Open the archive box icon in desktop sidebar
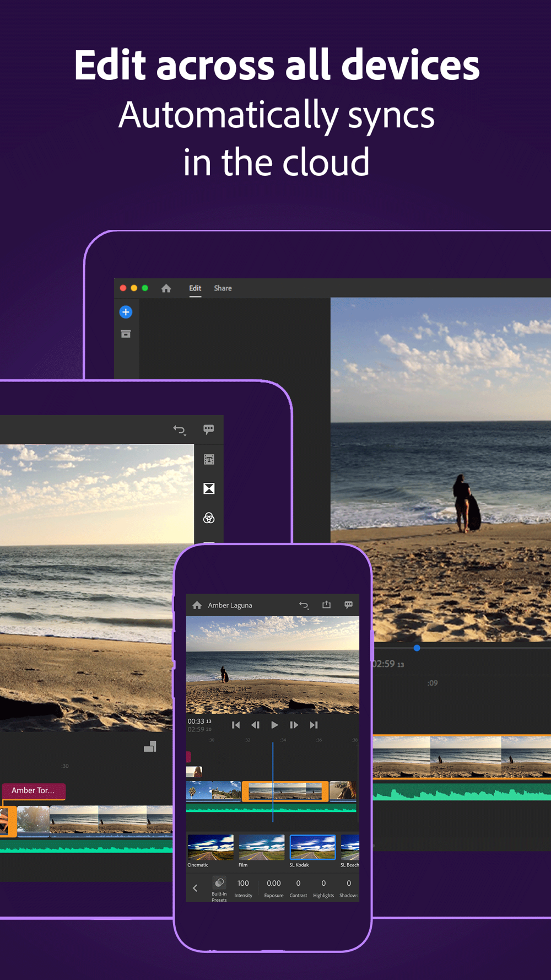 point(126,334)
